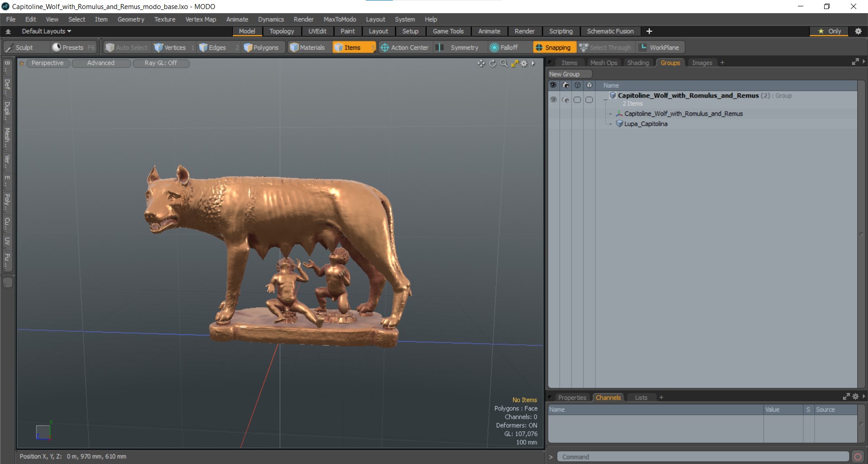Screen dimensions: 868x464
Task: Check the first empty checkbox of group row
Action: point(577,99)
